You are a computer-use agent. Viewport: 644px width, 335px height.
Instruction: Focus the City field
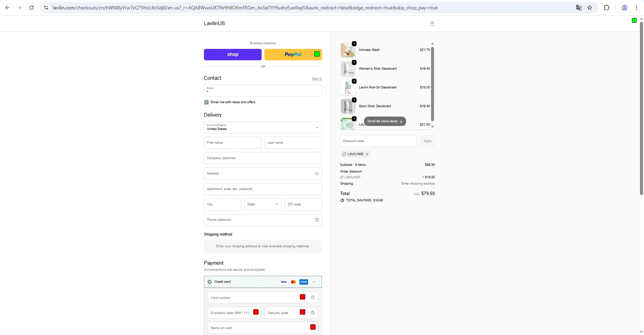(222, 205)
